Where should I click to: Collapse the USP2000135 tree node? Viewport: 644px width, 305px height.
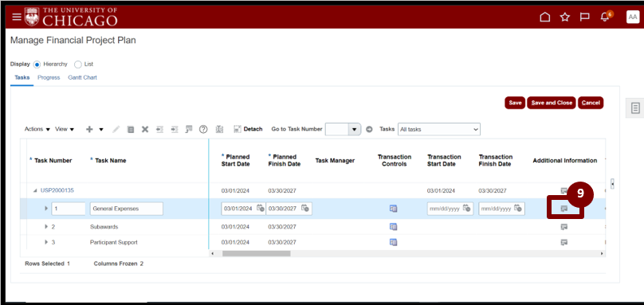coord(35,191)
